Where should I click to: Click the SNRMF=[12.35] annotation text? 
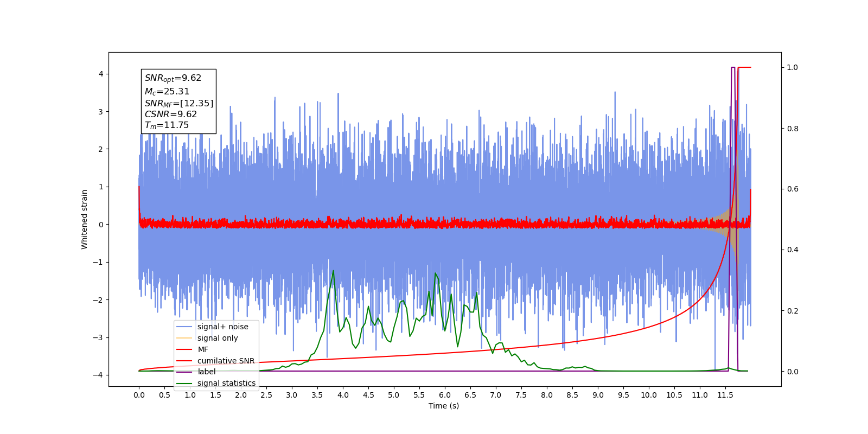[179, 103]
